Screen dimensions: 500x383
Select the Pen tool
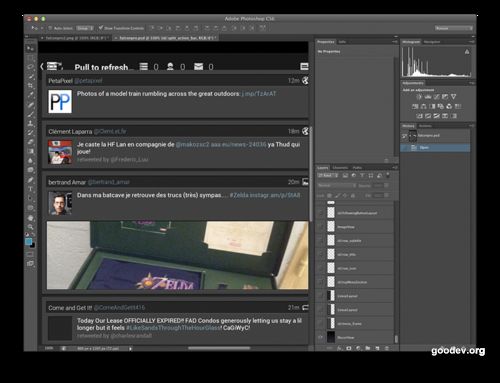[30, 180]
